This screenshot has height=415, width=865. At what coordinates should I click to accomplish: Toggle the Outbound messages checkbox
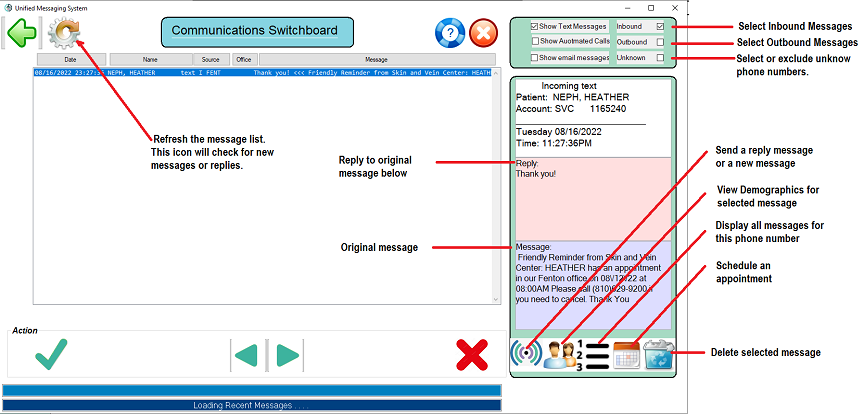660,42
